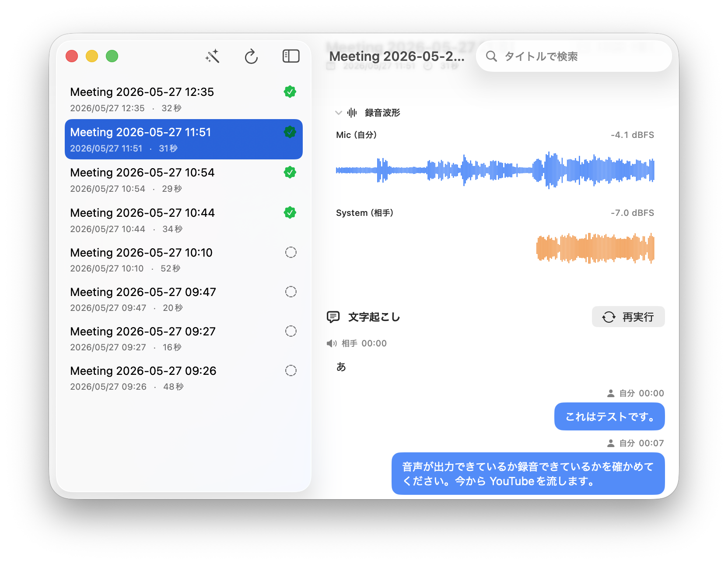This screenshot has height=564, width=728.
Task: Click green checkmark badge for Meeting 11:51
Action: point(290,132)
